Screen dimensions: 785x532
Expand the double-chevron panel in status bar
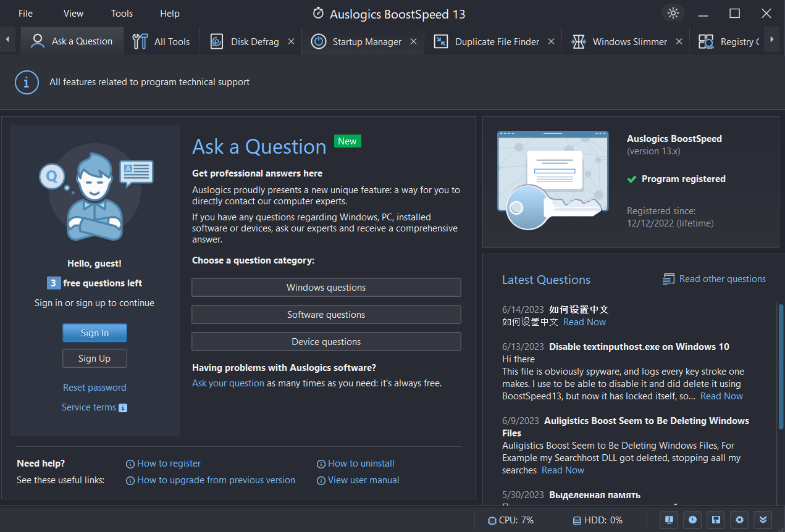pyautogui.click(x=763, y=520)
